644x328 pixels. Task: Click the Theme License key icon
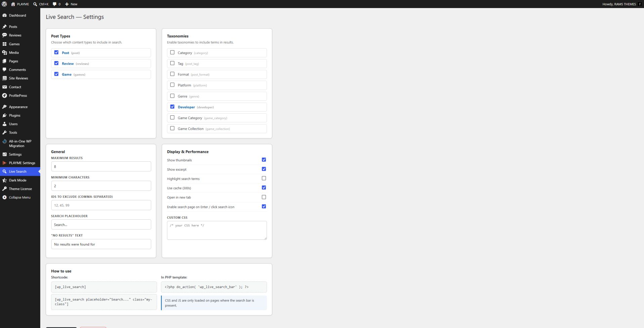(4, 189)
